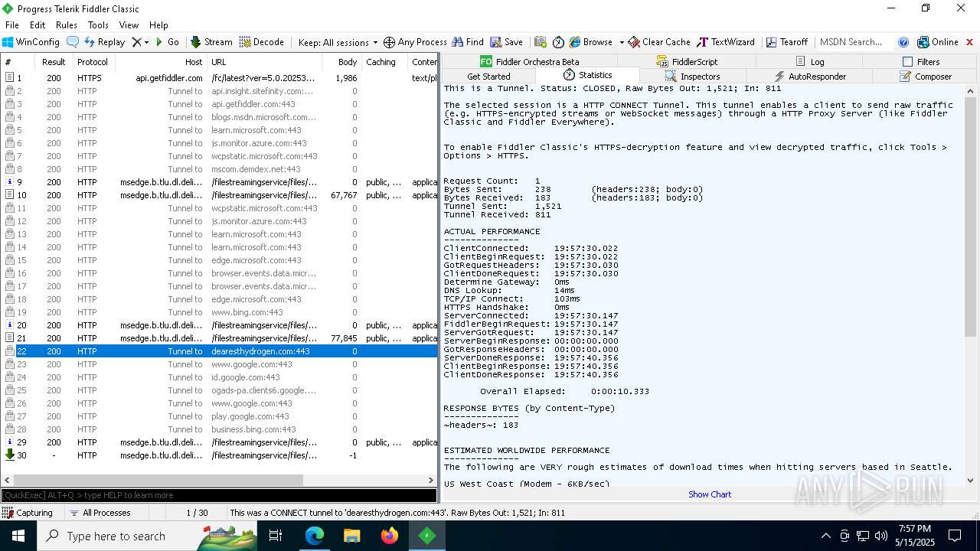Open Find sessions tool
Image resolution: width=980 pixels, height=551 pixels.
pyautogui.click(x=468, y=42)
